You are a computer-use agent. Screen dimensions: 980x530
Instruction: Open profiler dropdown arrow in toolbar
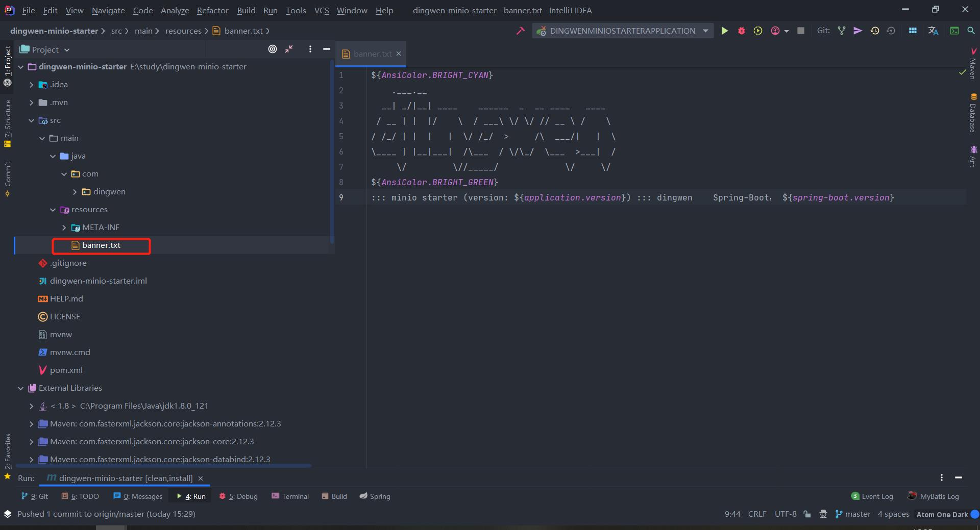[787, 31]
